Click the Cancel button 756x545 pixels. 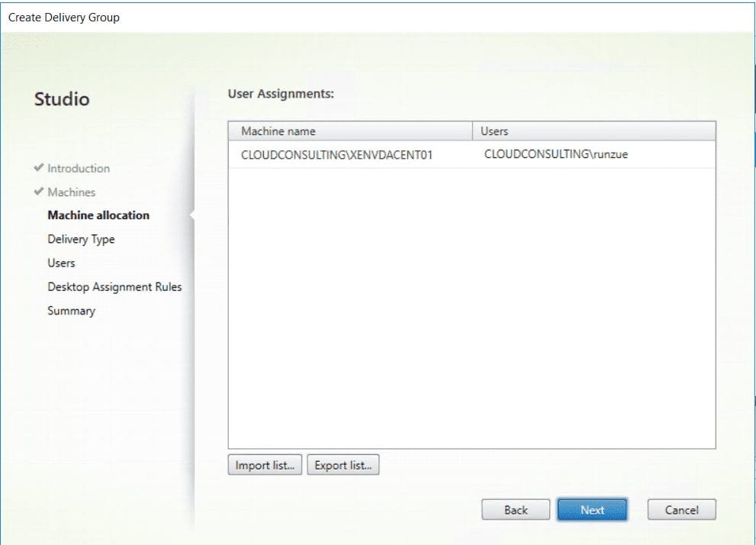point(681,509)
